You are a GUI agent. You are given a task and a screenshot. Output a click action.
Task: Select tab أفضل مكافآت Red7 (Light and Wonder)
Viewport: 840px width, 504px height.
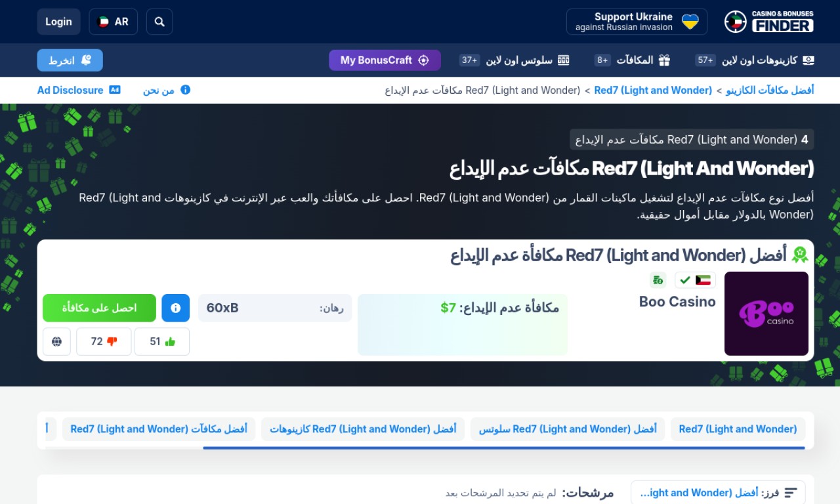[159, 429]
